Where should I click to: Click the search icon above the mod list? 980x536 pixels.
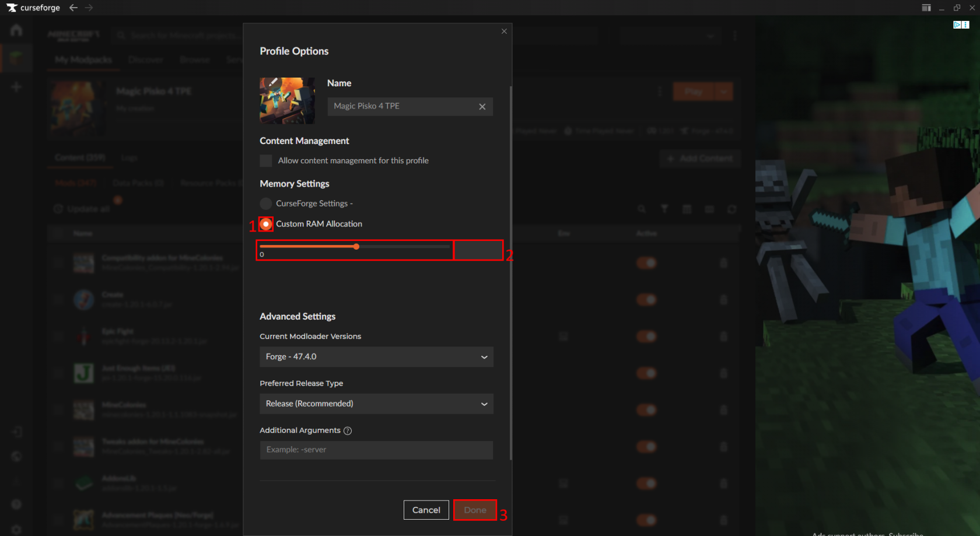(642, 208)
